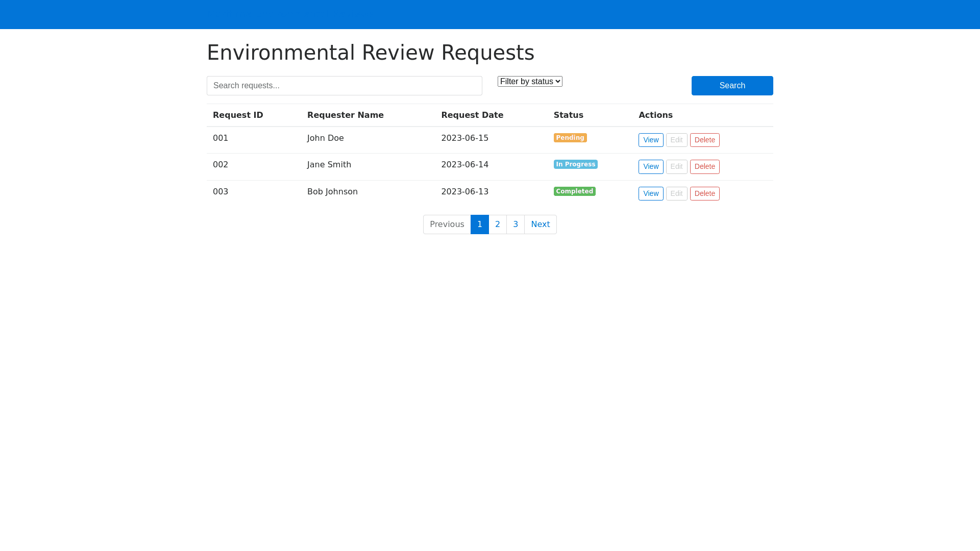Delete request 001 from John Doe

click(704, 140)
